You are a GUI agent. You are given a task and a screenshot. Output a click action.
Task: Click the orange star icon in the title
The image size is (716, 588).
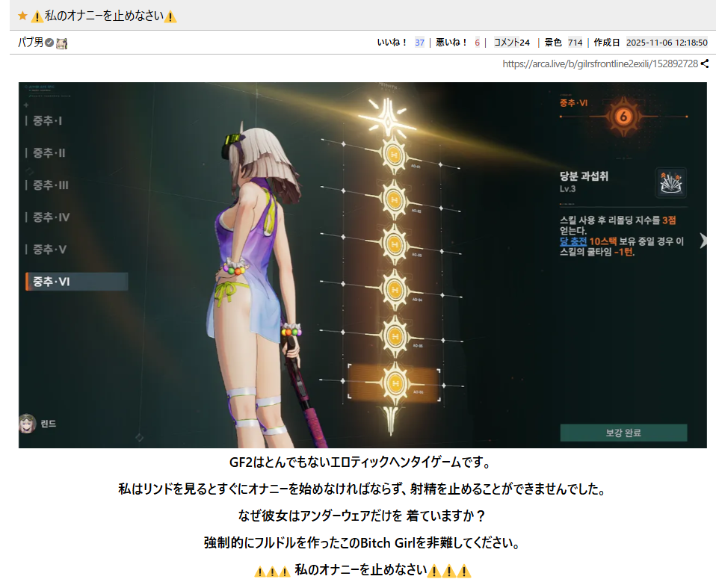tap(22, 16)
